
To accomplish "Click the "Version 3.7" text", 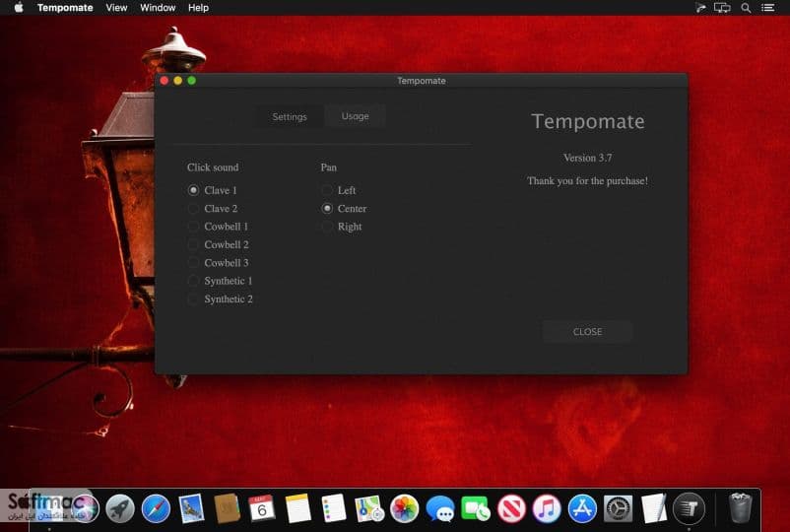I will pyautogui.click(x=587, y=158).
